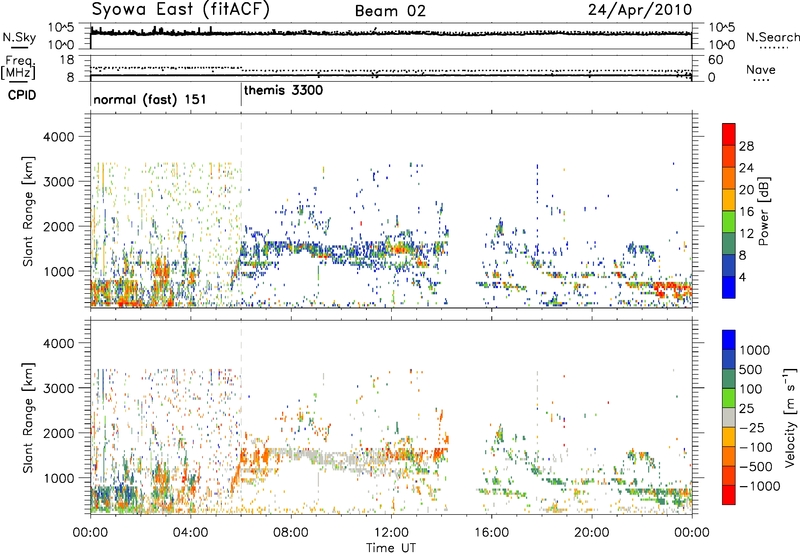Click the "Freq. [MHz]" label
The width and height of the screenshot is (800, 554).
click(19, 67)
